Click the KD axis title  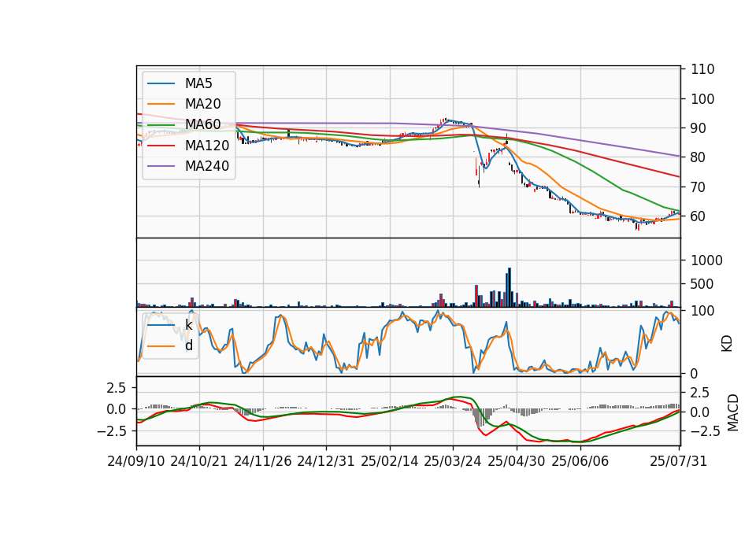727,343
